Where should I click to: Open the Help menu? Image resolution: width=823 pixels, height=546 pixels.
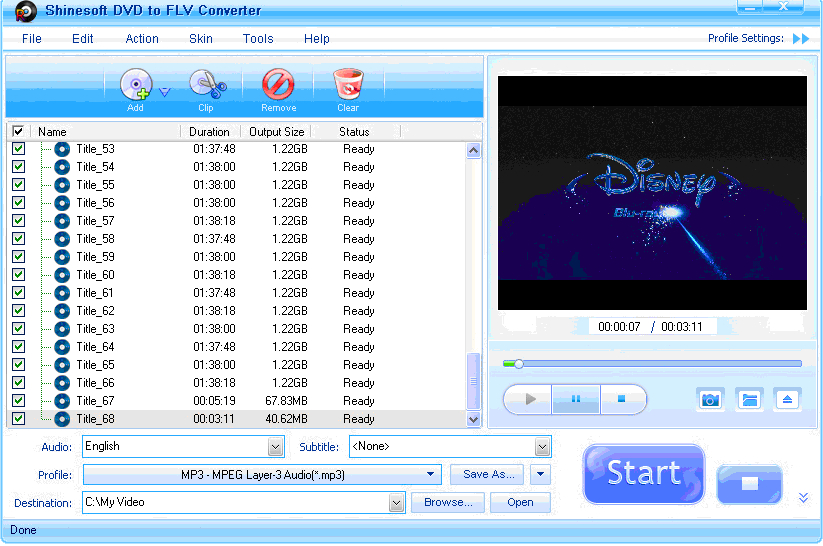[316, 39]
